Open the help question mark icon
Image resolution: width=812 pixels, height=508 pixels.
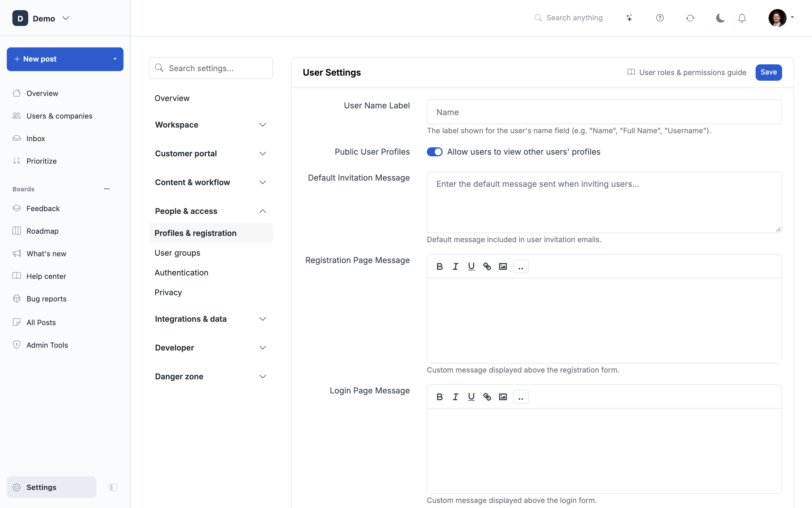(x=660, y=18)
